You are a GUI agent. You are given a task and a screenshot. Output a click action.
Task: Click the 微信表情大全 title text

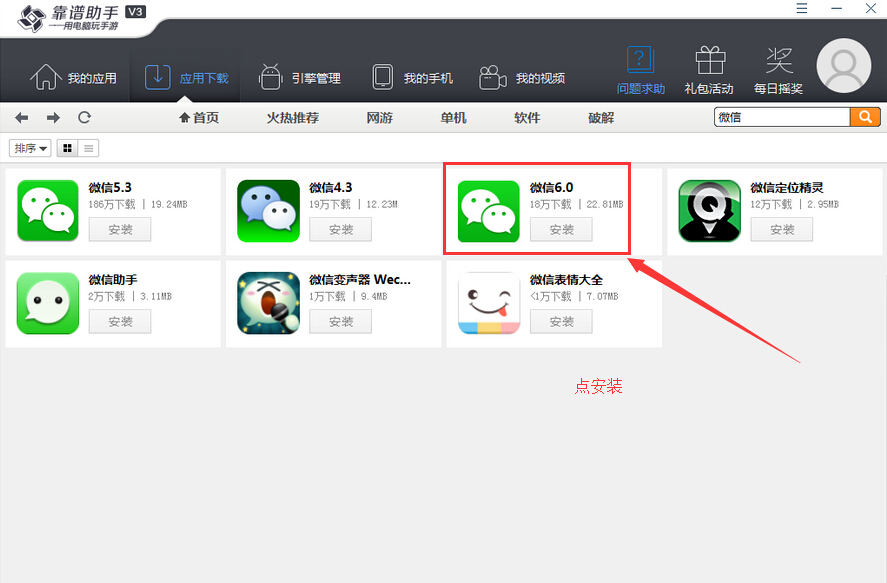pos(566,279)
